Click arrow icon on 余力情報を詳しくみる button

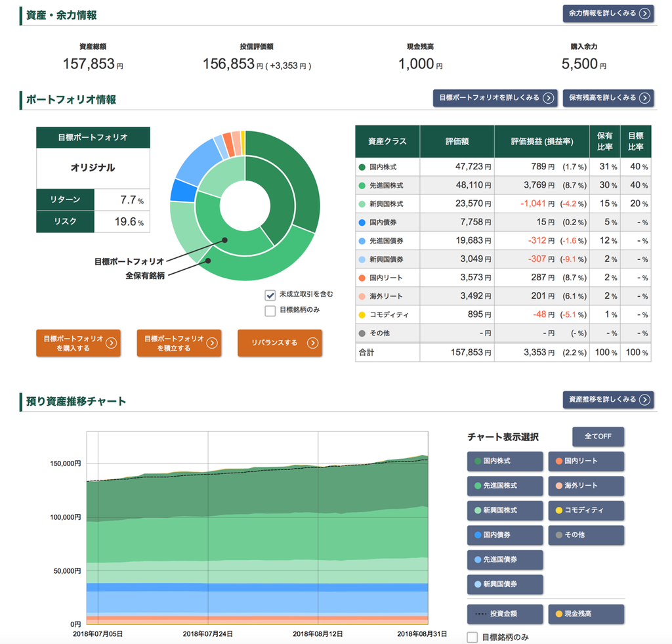pyautogui.click(x=644, y=14)
